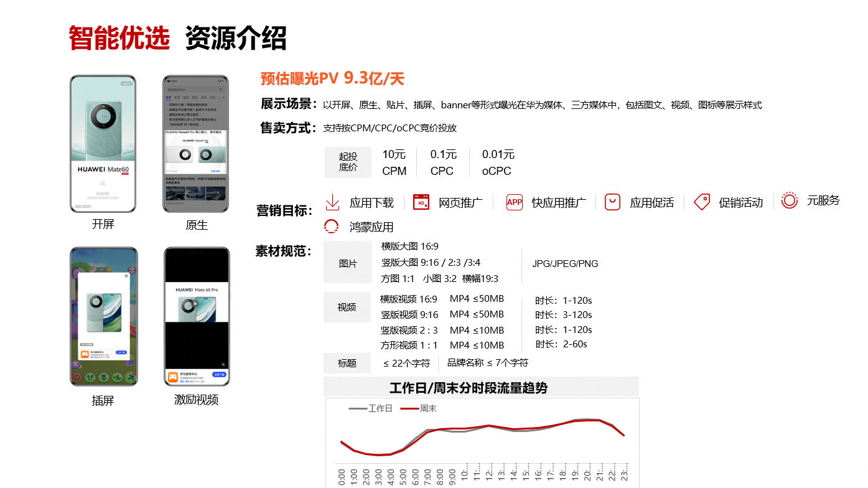Click the 快应用推广 APP icon
Screen dimensions: 868x488
point(515,202)
